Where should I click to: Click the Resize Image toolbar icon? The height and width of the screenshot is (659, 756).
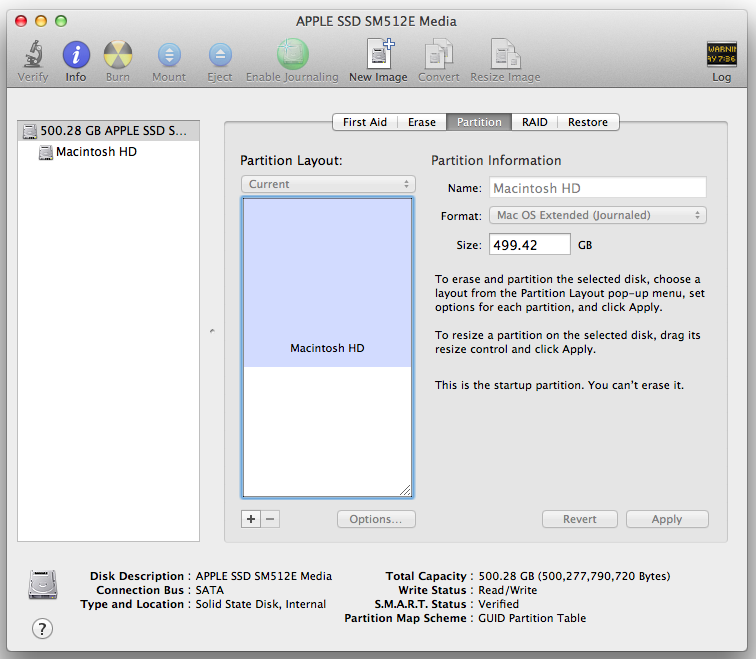click(x=505, y=55)
